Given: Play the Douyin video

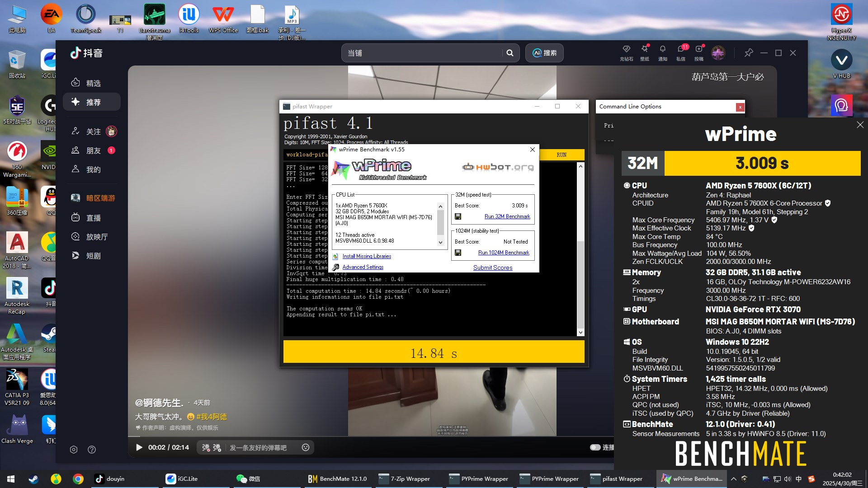Looking at the screenshot, I should [139, 447].
